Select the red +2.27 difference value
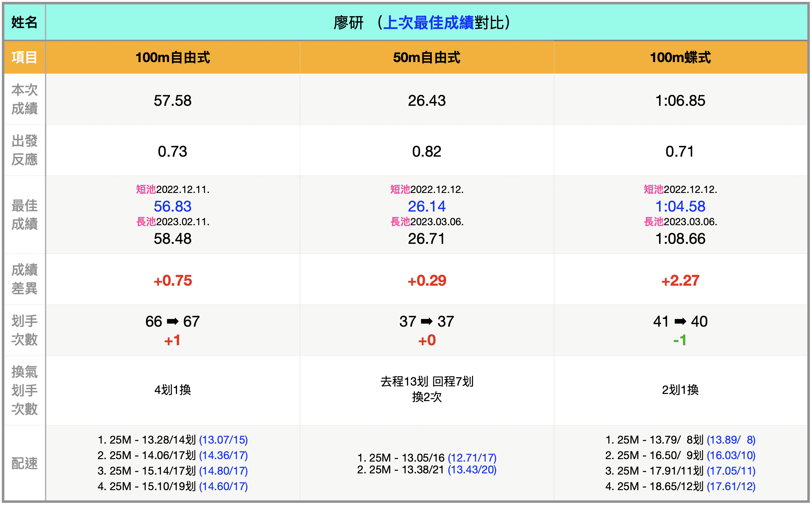The height and width of the screenshot is (505, 812). pos(680,280)
